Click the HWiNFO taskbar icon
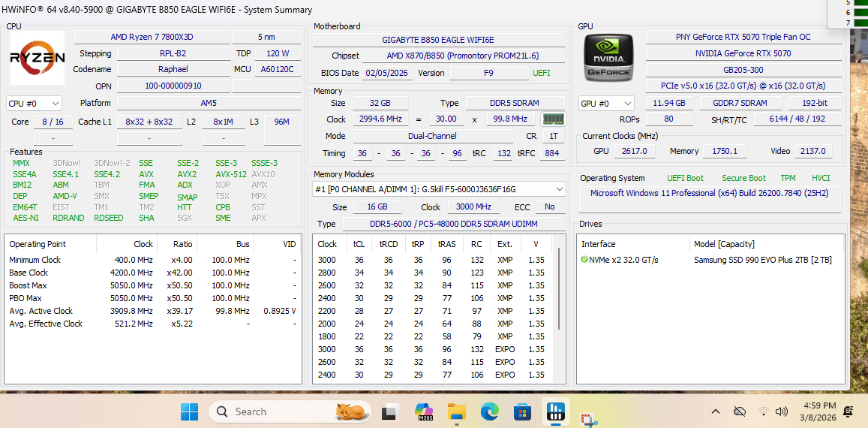The height and width of the screenshot is (428, 868). pyautogui.click(x=554, y=411)
